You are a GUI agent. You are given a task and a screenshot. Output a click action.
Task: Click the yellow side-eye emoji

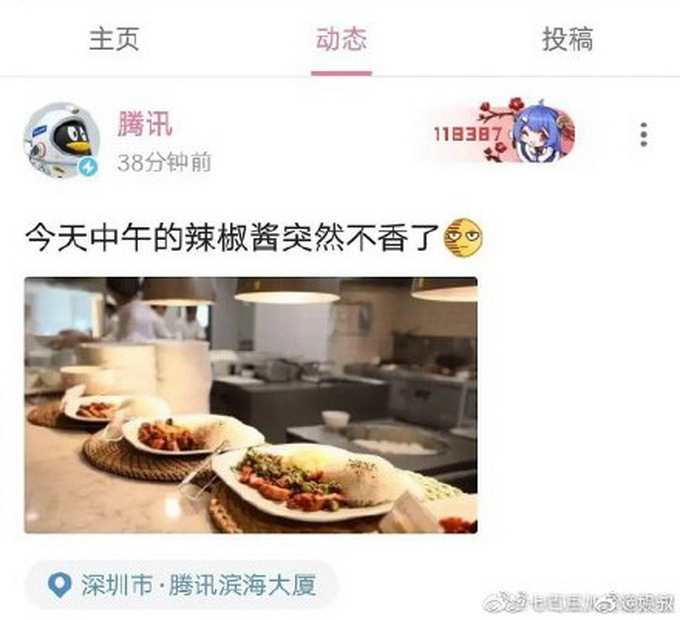464,237
